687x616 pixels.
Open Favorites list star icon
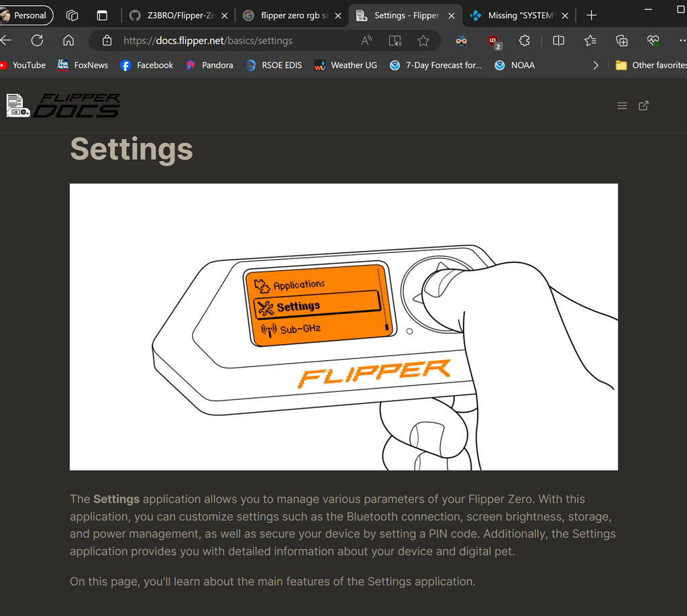(x=590, y=40)
